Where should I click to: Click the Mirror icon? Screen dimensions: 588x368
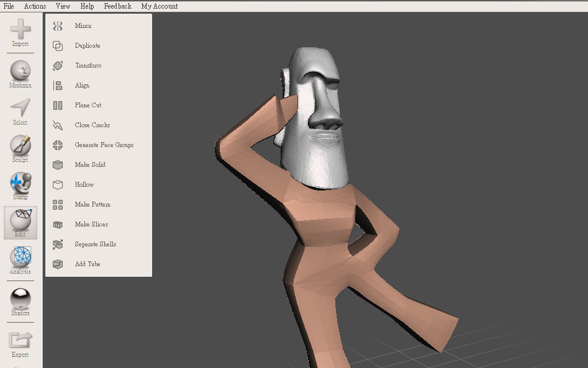point(58,26)
